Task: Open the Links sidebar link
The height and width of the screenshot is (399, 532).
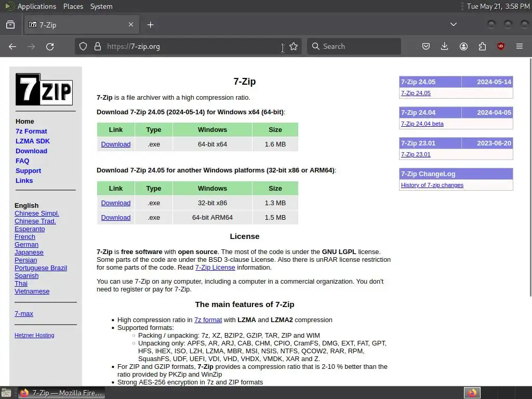Action: click(x=24, y=180)
